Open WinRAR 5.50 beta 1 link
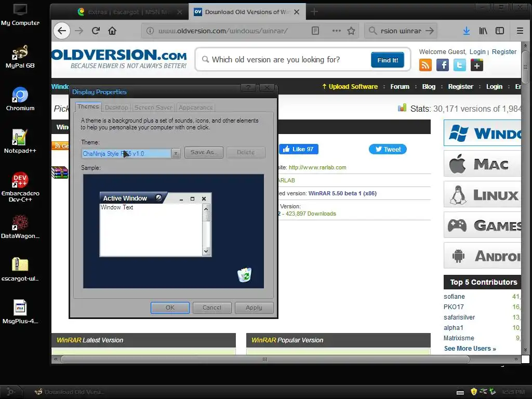The image size is (532, 399). 342,193
